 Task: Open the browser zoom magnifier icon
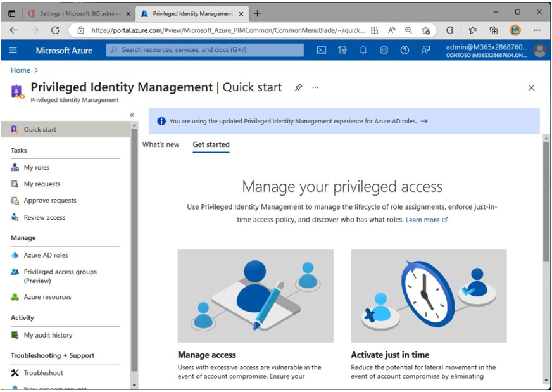408,30
